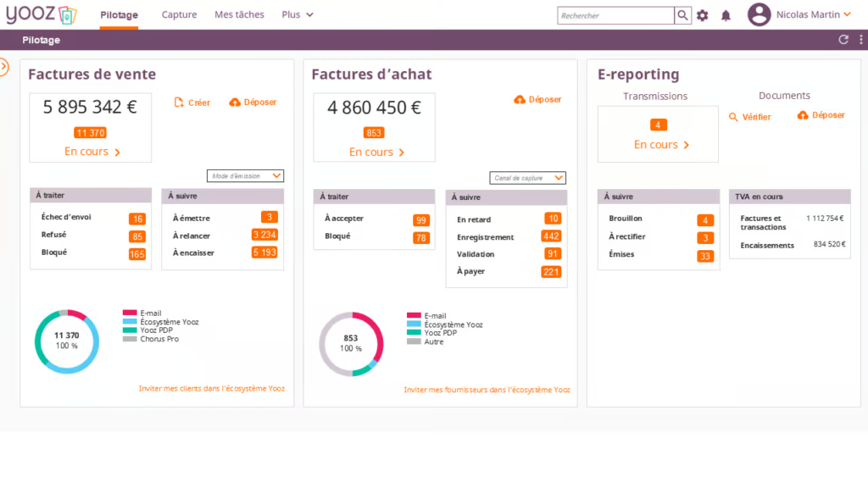868x488 pixels.
Task: Open the settings gear icon
Action: pyautogui.click(x=703, y=15)
